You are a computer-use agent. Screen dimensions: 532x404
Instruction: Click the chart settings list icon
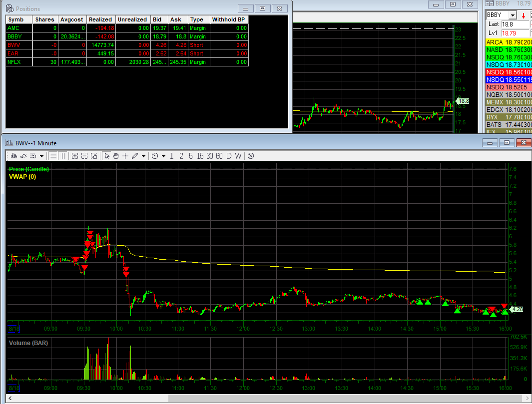(x=33, y=156)
